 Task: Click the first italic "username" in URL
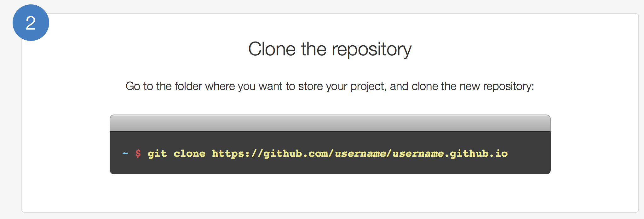tap(361, 154)
